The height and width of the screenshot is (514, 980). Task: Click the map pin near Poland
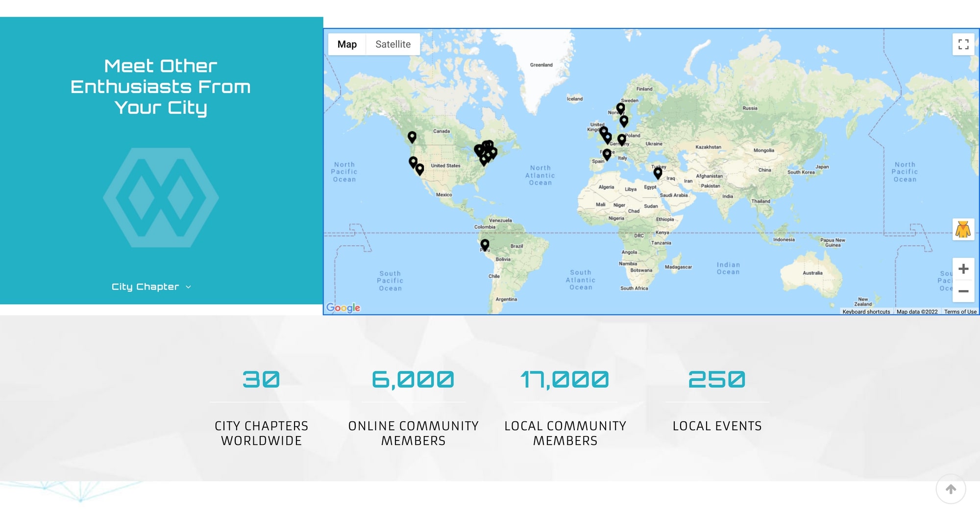click(x=621, y=140)
